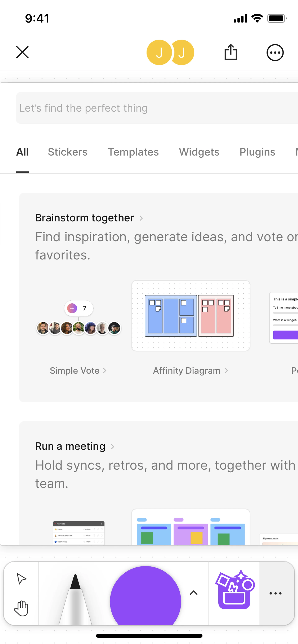Viewport: 298px width, 644px height.
Task: Tap the first yellow J avatar
Action: 159,53
